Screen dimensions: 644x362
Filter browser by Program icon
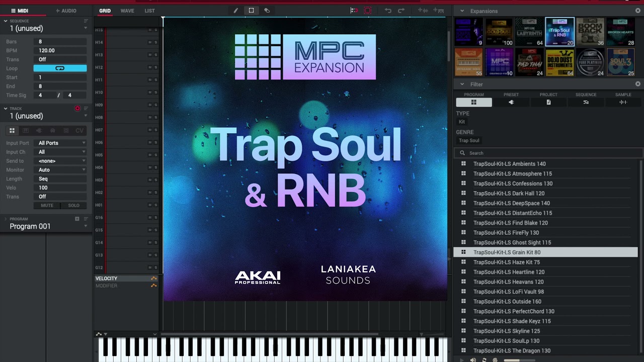[474, 102]
